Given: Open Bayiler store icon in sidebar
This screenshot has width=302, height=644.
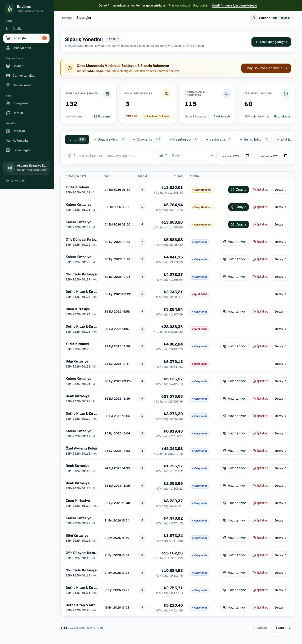Looking at the screenshot, I should tap(8, 66).
